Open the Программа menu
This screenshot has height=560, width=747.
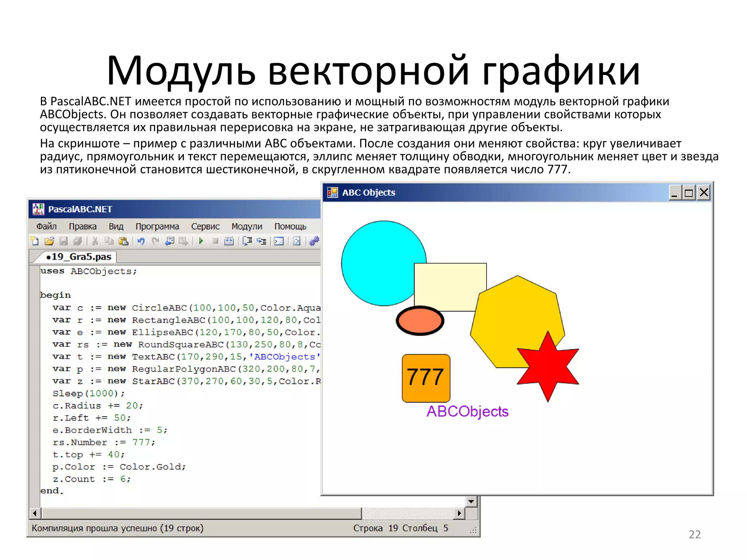[x=157, y=226]
